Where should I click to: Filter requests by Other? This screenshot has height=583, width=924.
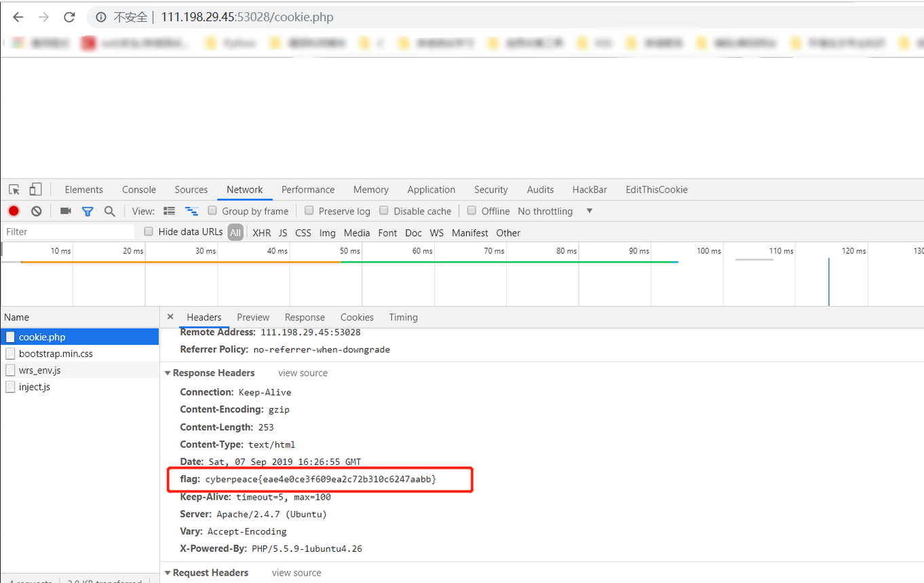508,233
